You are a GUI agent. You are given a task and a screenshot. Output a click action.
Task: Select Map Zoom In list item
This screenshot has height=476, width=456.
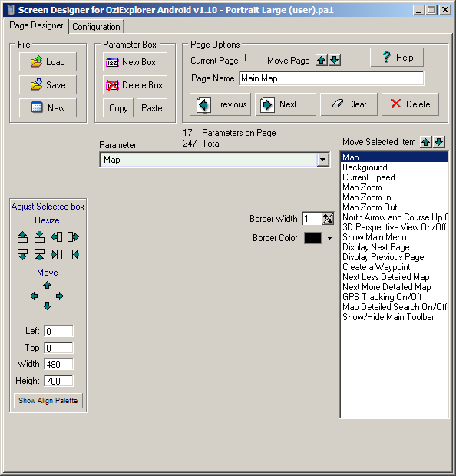pyautogui.click(x=395, y=197)
